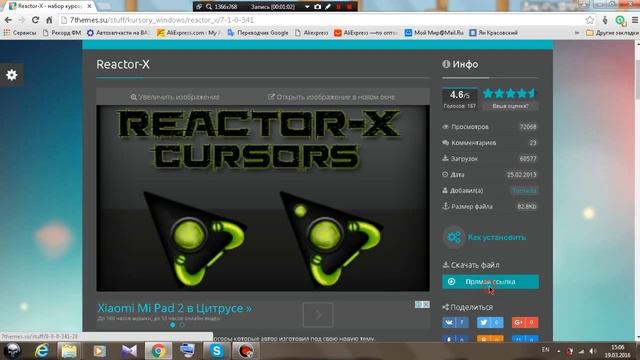Close the ad with the X icon
The width and height of the screenshot is (640, 360).
point(426,304)
